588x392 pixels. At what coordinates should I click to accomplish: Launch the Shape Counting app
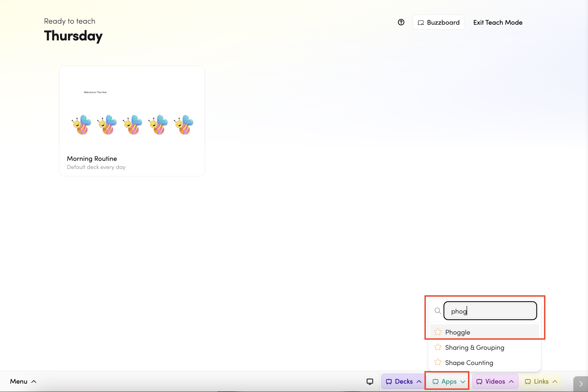[x=469, y=363]
